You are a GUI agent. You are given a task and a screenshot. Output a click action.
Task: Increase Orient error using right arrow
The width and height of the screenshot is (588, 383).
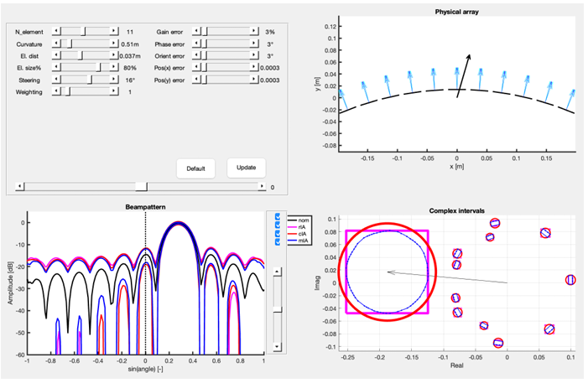(255, 55)
